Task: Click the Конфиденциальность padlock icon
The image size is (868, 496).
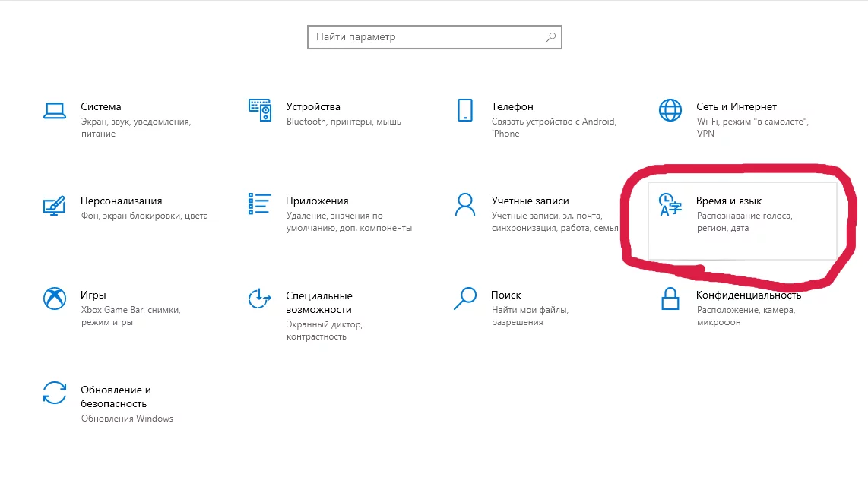Action: (x=670, y=299)
